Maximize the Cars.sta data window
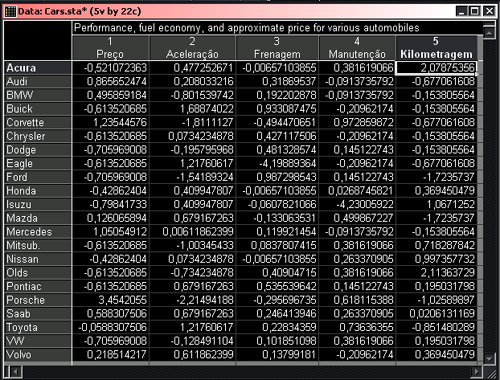 coord(475,11)
